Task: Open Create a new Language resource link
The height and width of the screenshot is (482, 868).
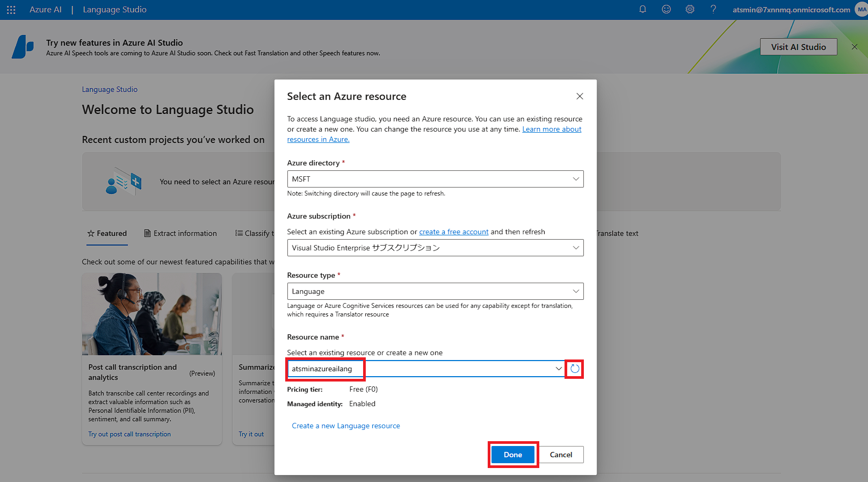Action: (x=346, y=426)
